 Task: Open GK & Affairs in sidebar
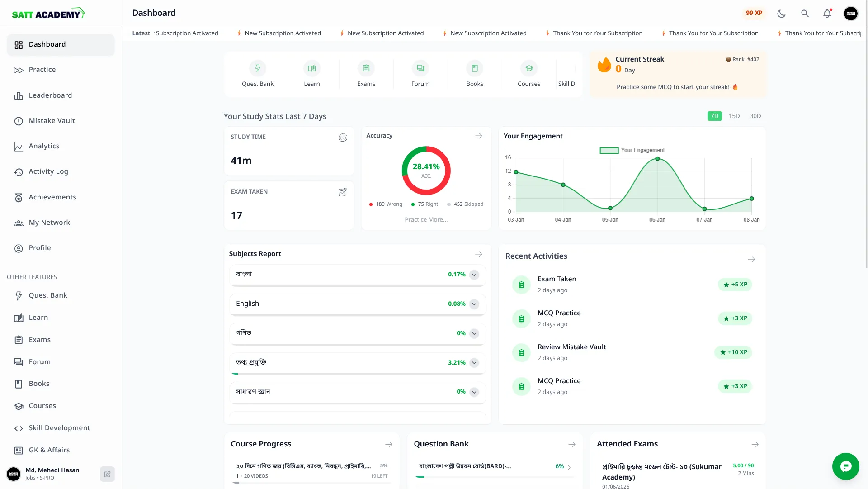pyautogui.click(x=61, y=450)
